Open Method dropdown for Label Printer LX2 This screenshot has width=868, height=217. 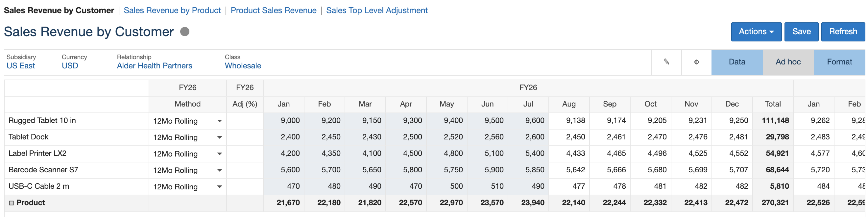[x=219, y=154]
